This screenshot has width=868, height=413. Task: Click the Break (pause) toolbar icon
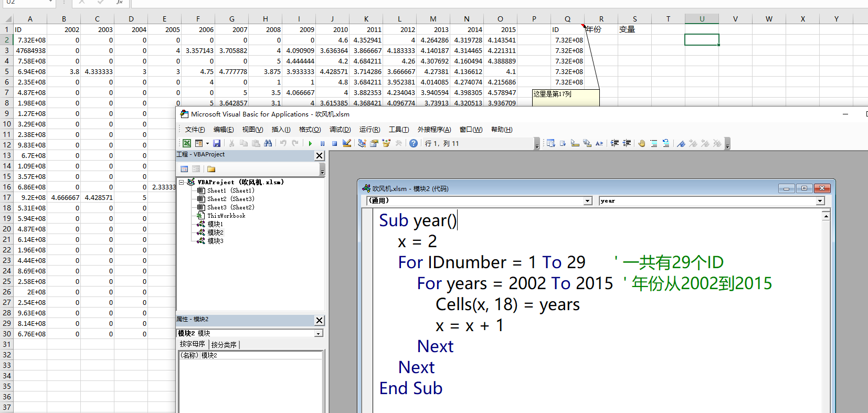click(x=322, y=143)
